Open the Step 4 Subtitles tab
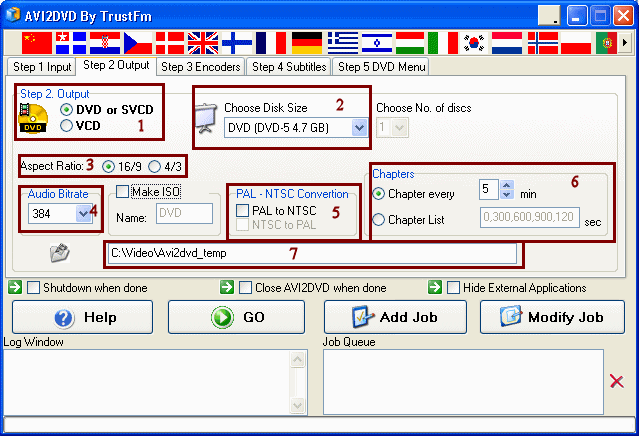Screen dimensions: 639x436 (289, 67)
